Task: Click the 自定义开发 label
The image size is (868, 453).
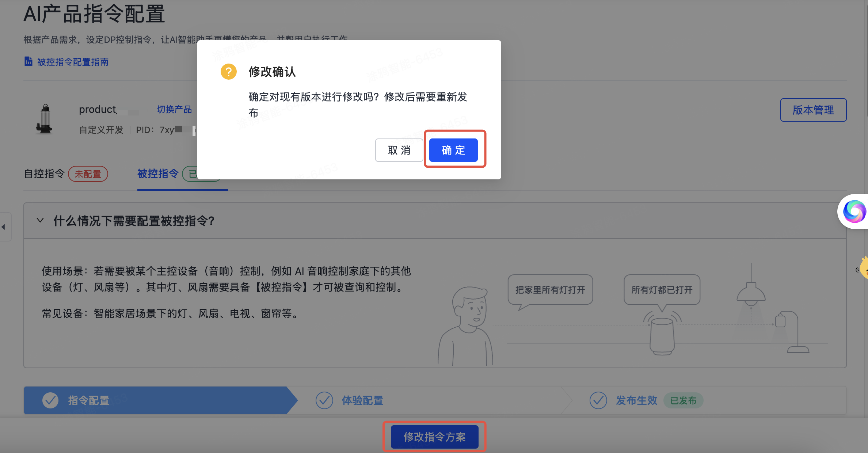Action: tap(102, 130)
